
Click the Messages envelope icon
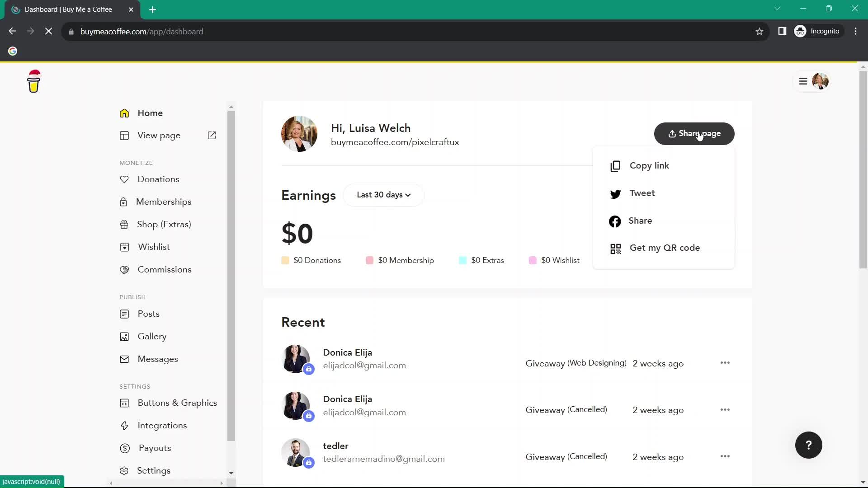click(124, 359)
